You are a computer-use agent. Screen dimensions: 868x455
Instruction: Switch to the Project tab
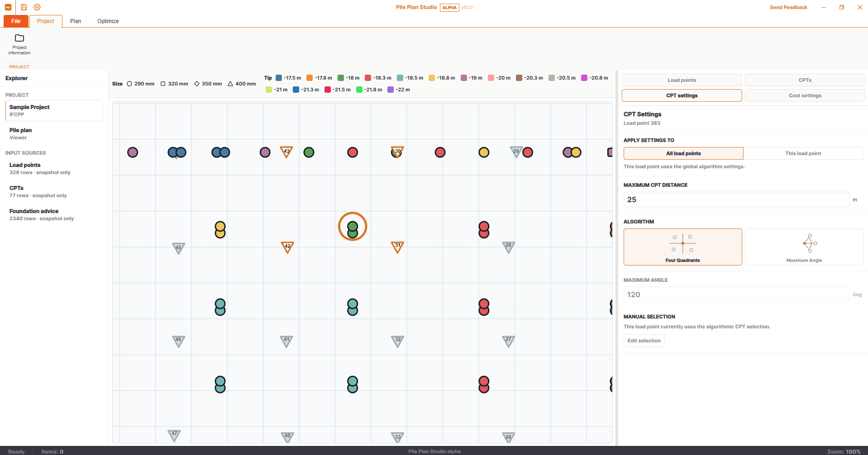tap(46, 21)
